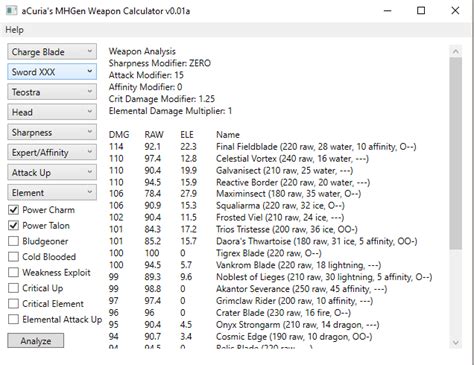This screenshot has height=365, width=474.
Task: Open the Expert/Affinity dropdown
Action: click(52, 152)
